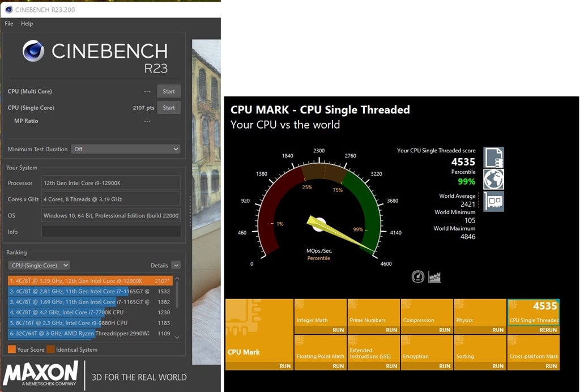
Task: Run the Prime Numbers test tile
Action: click(x=374, y=316)
